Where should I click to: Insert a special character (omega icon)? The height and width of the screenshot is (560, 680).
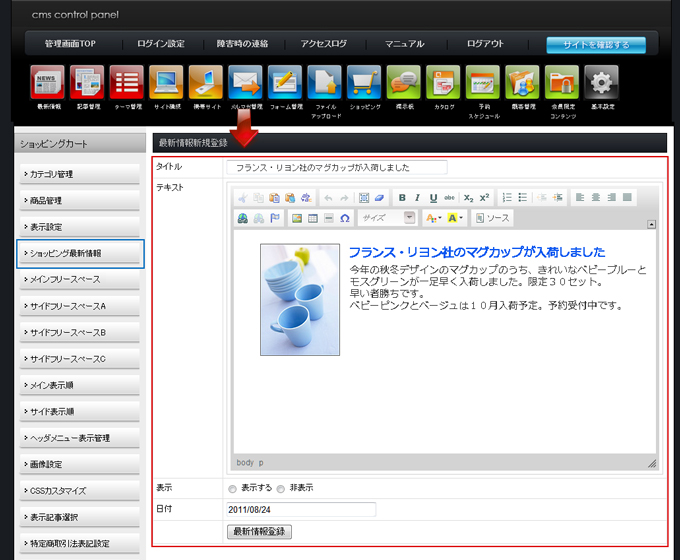pos(345,218)
